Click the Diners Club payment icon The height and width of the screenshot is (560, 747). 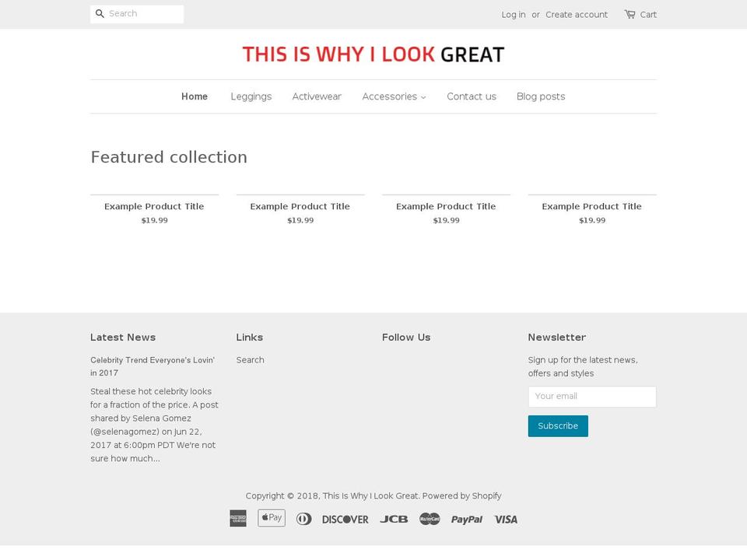(x=304, y=519)
